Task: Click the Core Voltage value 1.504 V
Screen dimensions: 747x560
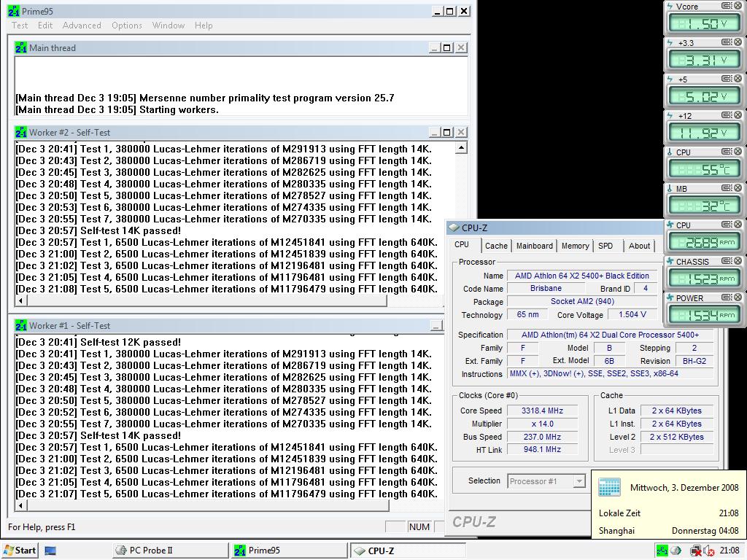Action: point(632,315)
